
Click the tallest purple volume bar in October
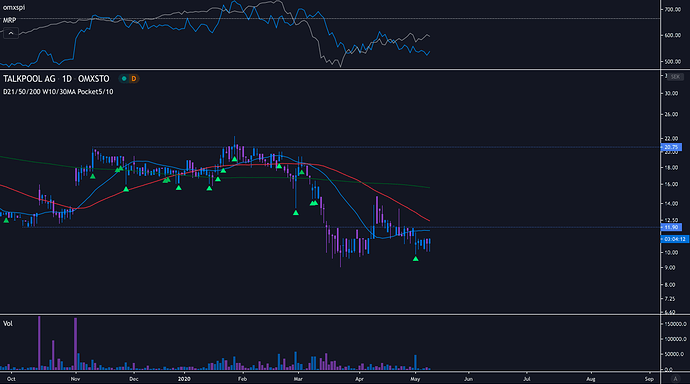click(x=39, y=343)
